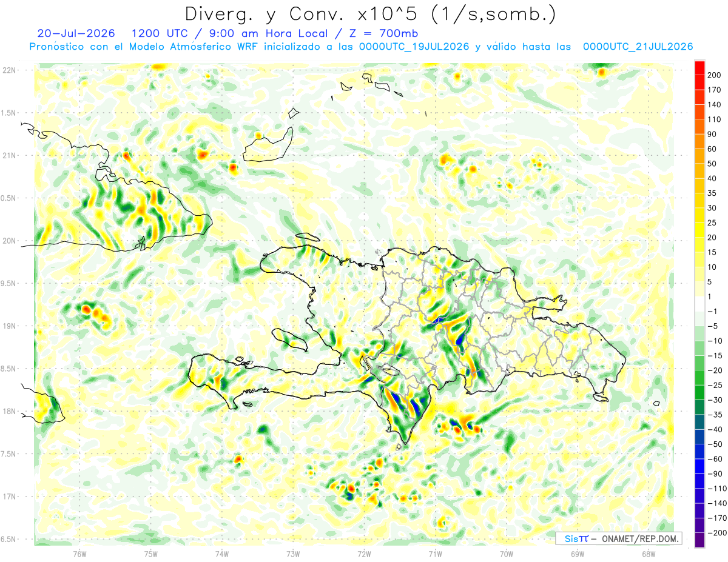Click the '-60' colorbar value
This screenshot has height=562, width=728.
tap(715, 459)
